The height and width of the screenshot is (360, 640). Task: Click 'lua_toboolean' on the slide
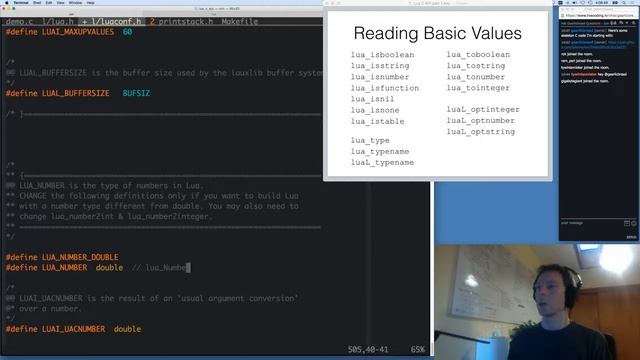pyautogui.click(x=478, y=55)
